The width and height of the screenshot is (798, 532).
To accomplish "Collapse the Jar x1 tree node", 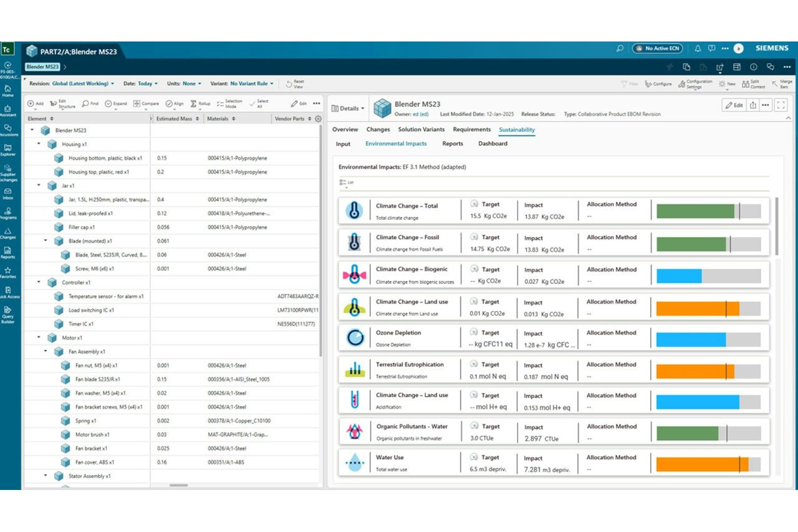I will pos(39,185).
